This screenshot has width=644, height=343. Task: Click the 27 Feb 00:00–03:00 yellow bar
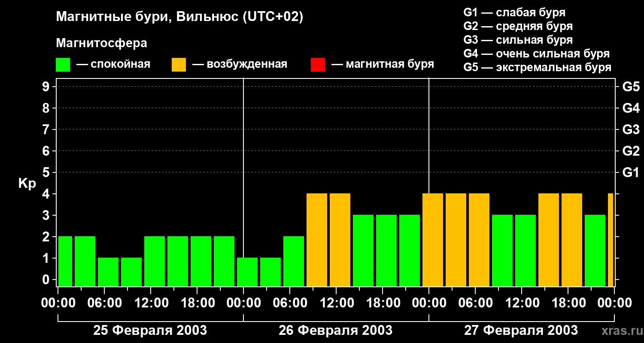tap(433, 240)
